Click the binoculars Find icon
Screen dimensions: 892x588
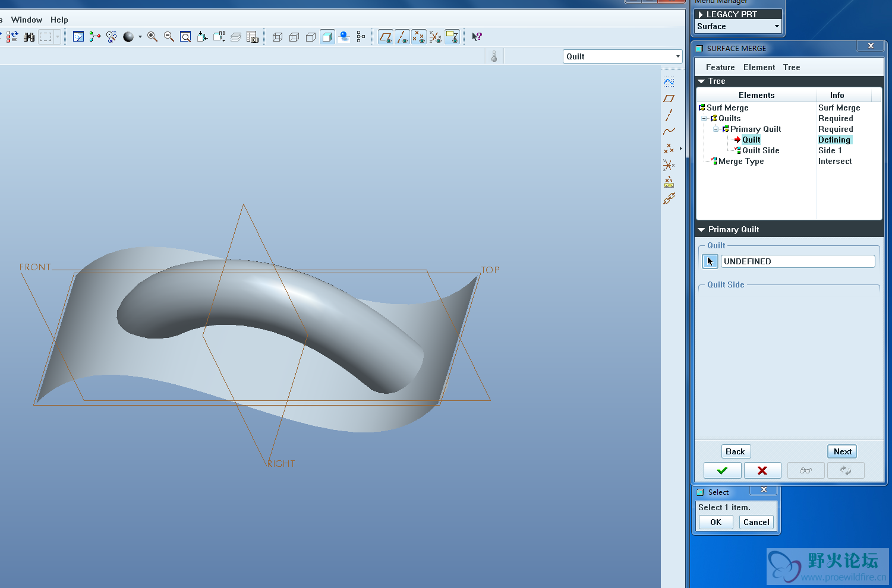pos(29,37)
